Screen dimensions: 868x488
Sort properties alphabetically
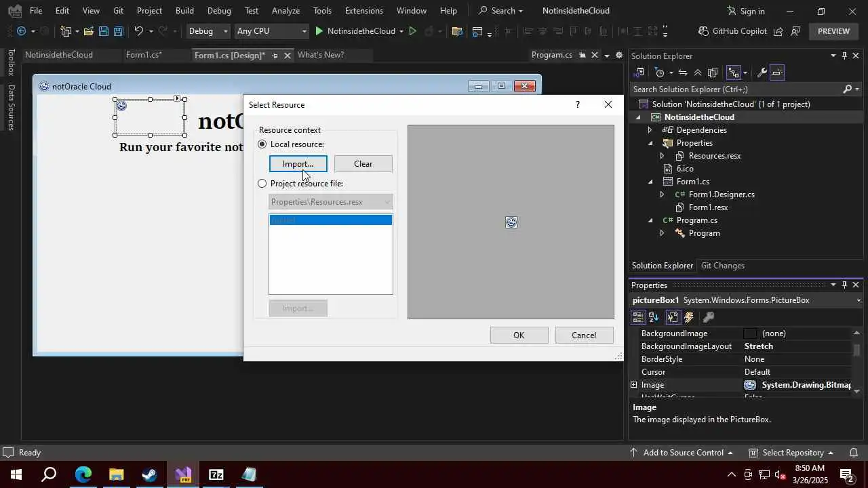click(654, 317)
